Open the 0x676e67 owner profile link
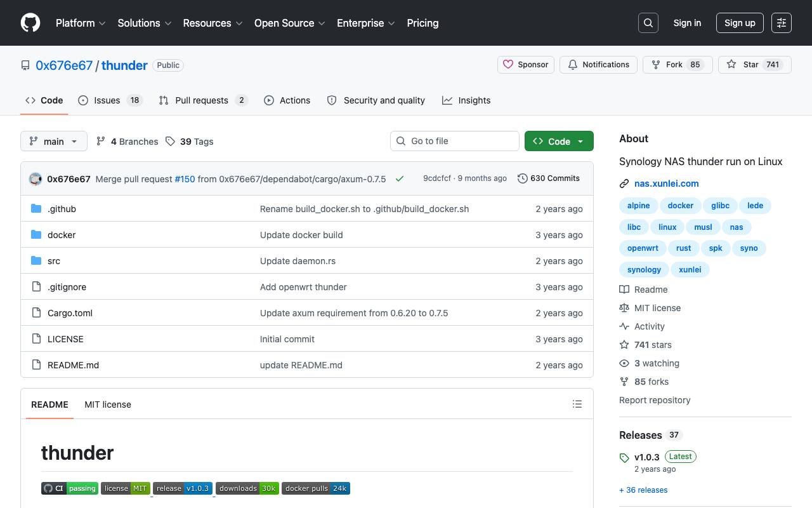Image resolution: width=812 pixels, height=508 pixels. pos(64,65)
